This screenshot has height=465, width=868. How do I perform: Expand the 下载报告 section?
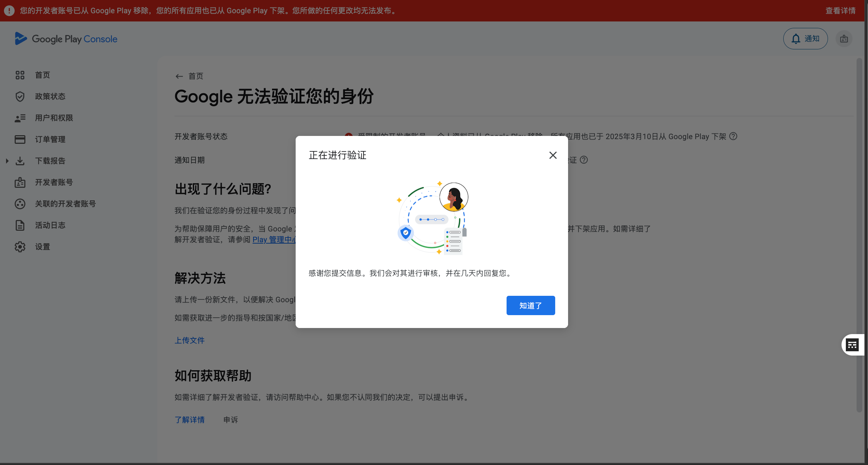point(7,161)
